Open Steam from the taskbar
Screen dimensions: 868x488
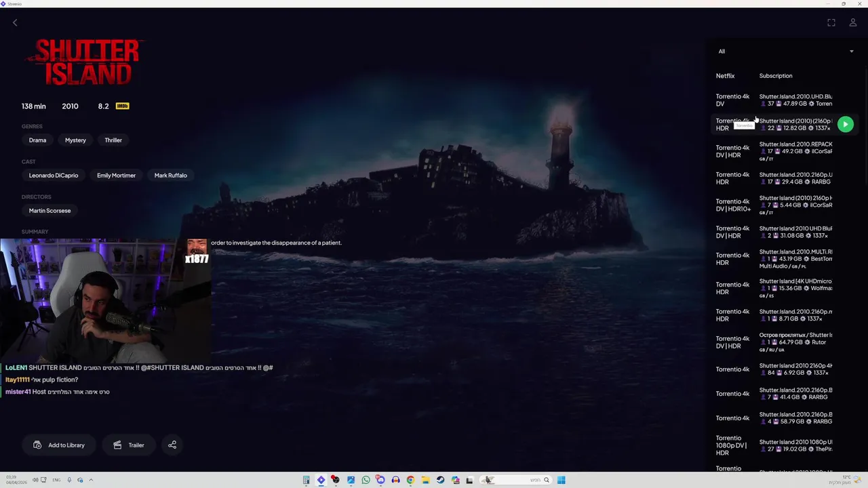(x=440, y=481)
